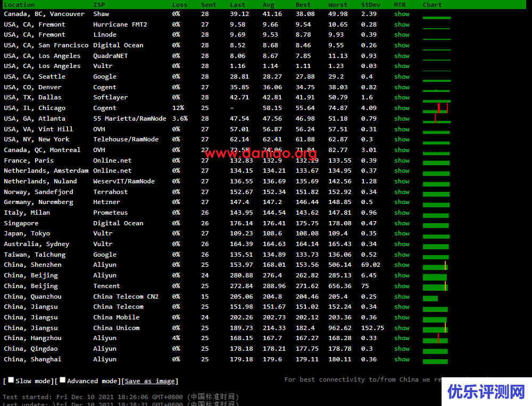
Task: Click the 656.36 worst value
Action: [x=339, y=286]
